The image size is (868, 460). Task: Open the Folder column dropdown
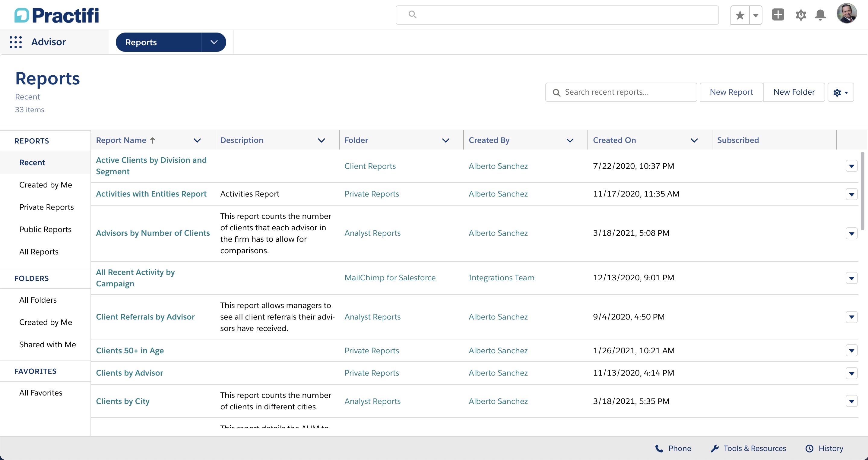446,140
